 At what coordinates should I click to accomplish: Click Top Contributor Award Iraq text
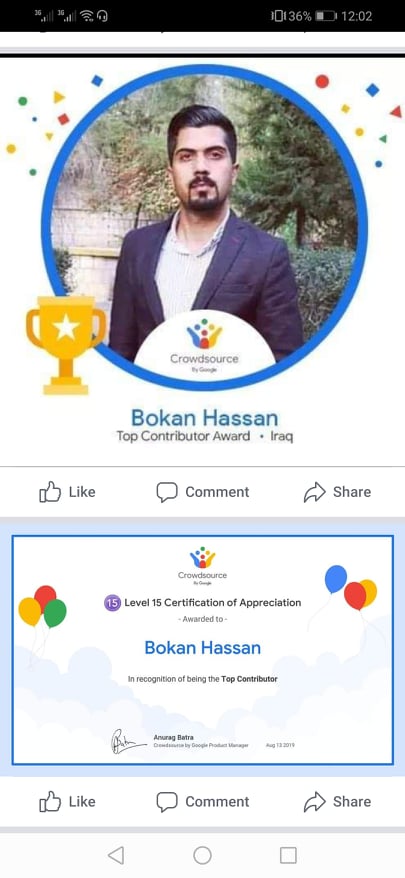pyautogui.click(x=204, y=436)
